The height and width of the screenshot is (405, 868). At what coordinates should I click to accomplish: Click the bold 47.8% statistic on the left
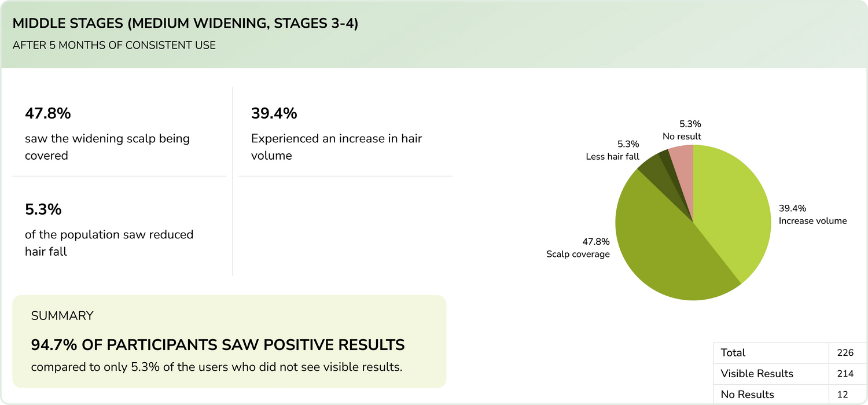[47, 113]
